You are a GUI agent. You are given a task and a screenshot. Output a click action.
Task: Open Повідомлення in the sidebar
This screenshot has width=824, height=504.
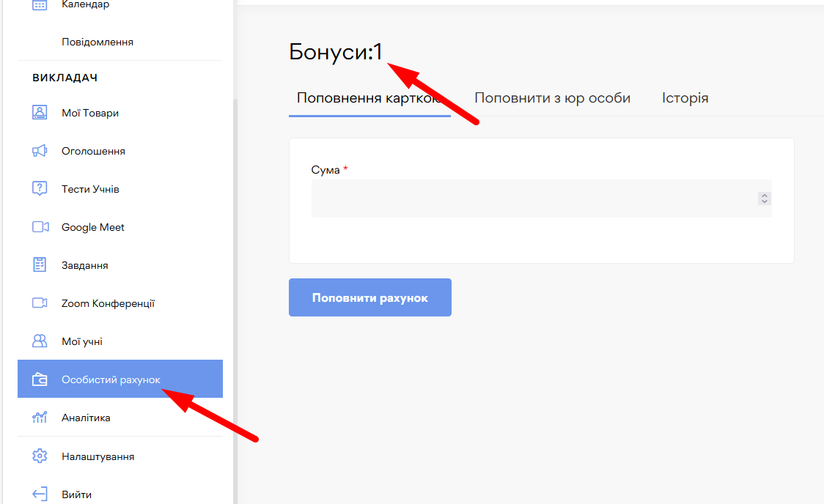pyautogui.click(x=98, y=42)
